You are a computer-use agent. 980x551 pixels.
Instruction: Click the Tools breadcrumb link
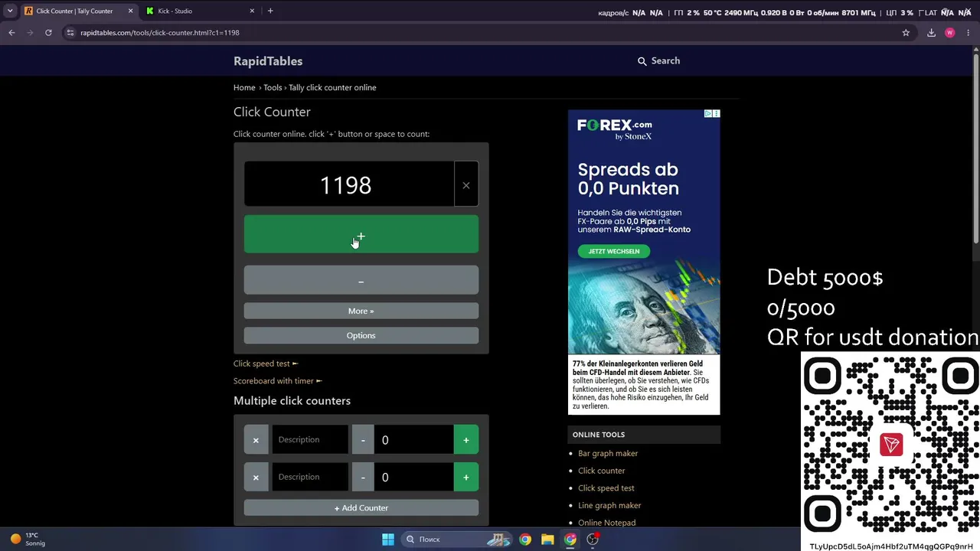coord(273,87)
